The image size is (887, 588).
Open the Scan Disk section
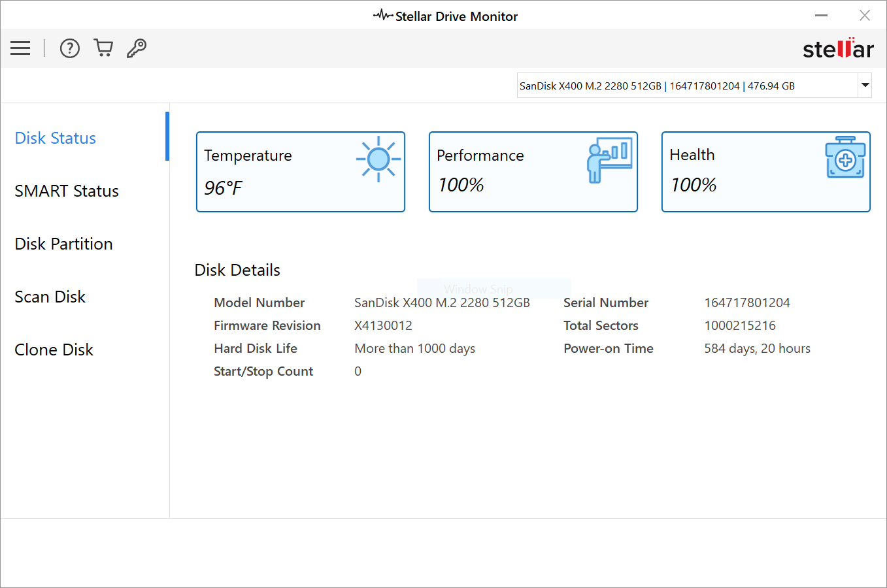pos(50,297)
